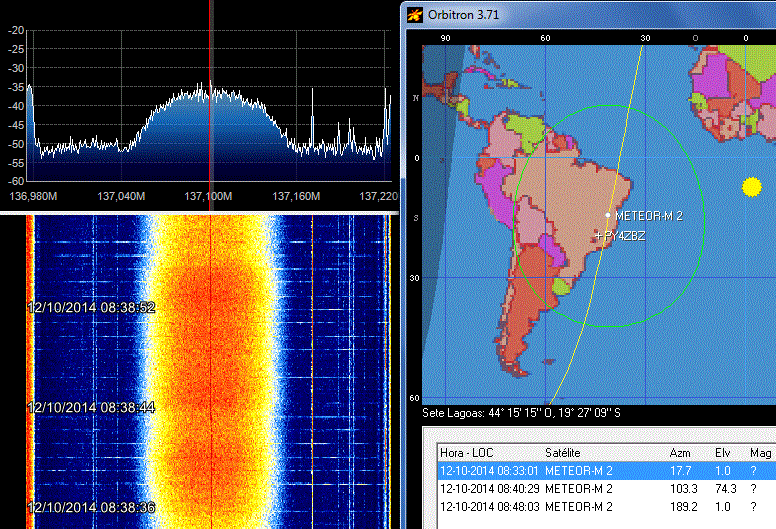776x529 pixels.
Task: Click the Hora - LOC column header
Action: (x=467, y=453)
